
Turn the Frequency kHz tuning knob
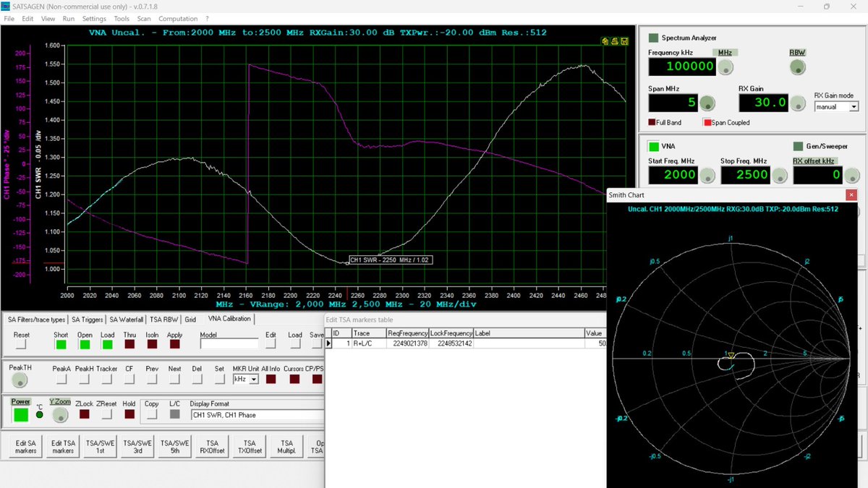[724, 67]
